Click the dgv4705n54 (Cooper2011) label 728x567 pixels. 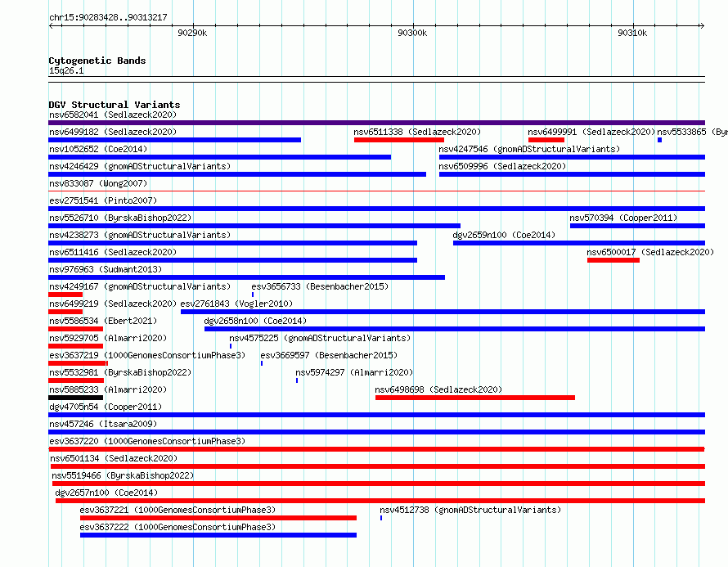coord(106,407)
